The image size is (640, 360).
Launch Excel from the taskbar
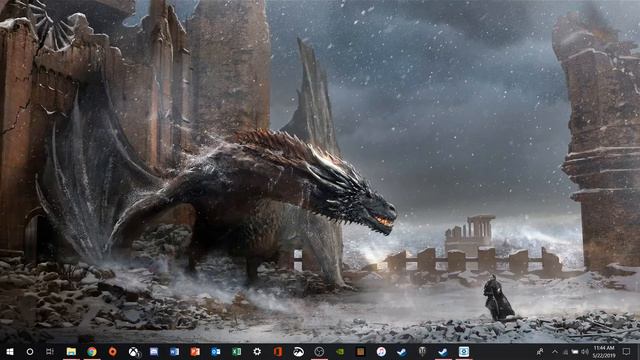click(236, 351)
